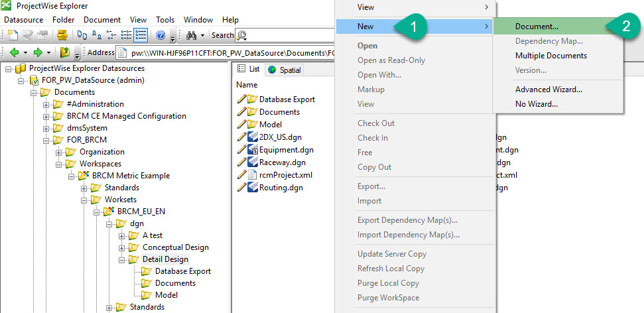Image resolution: width=644 pixels, height=313 pixels.
Task: Open View in the menu bar
Action: [x=139, y=20]
